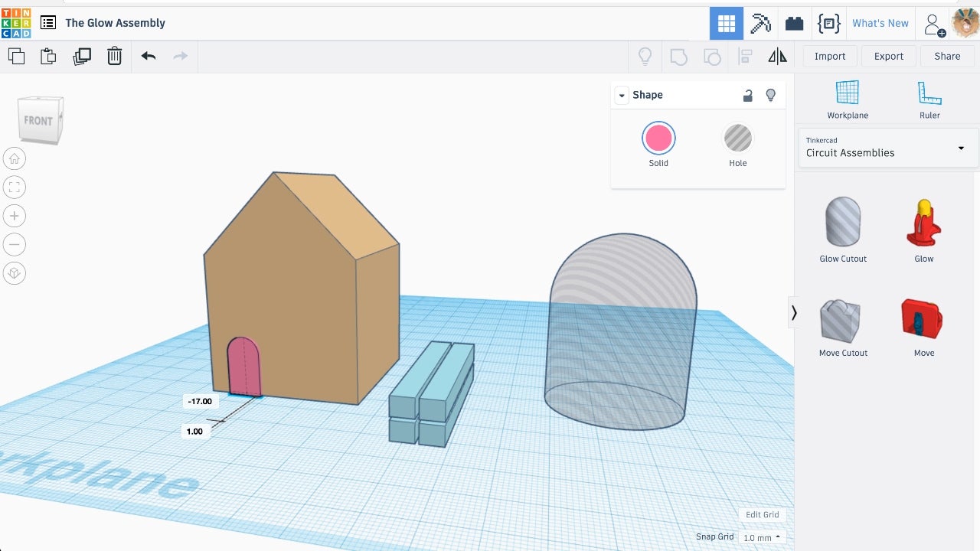The width and height of the screenshot is (980, 551).
Task: Click the Ungroup shapes icon
Action: click(712, 56)
